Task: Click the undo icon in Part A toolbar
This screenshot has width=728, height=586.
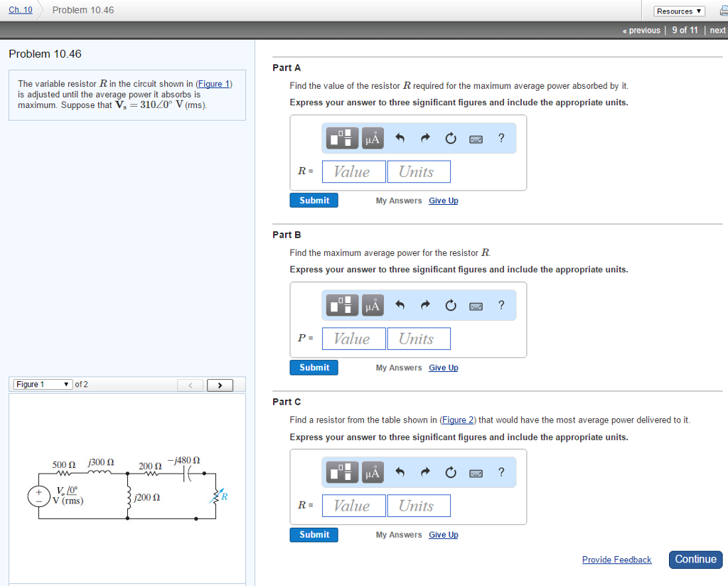Action: (x=400, y=138)
